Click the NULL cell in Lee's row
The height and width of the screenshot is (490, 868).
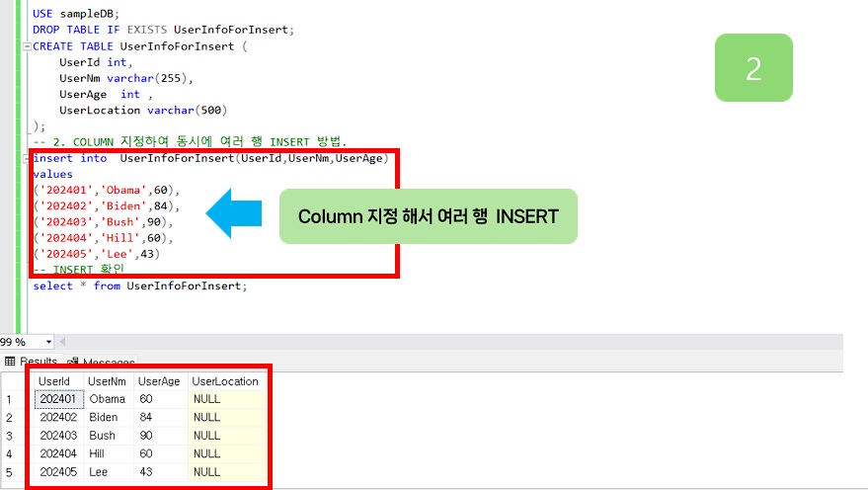point(227,472)
